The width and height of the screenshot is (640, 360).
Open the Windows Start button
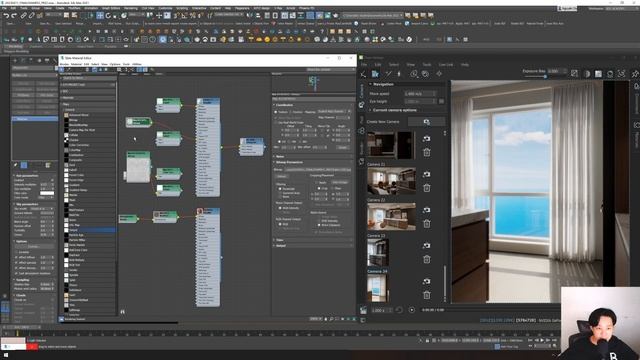[x=6, y=356]
